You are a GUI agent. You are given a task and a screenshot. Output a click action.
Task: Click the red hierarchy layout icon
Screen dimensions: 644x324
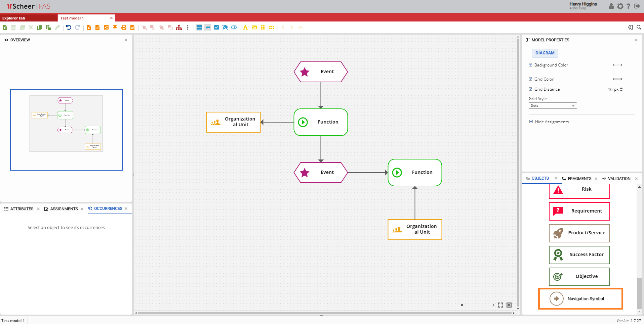tap(179, 28)
